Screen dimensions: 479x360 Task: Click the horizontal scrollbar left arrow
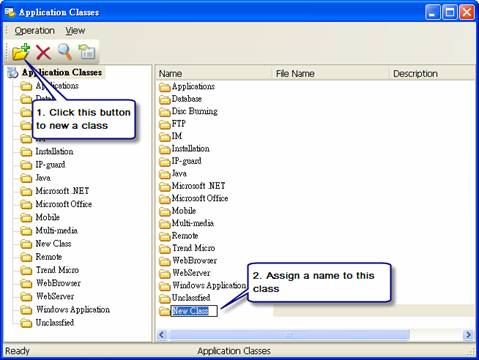[162, 334]
